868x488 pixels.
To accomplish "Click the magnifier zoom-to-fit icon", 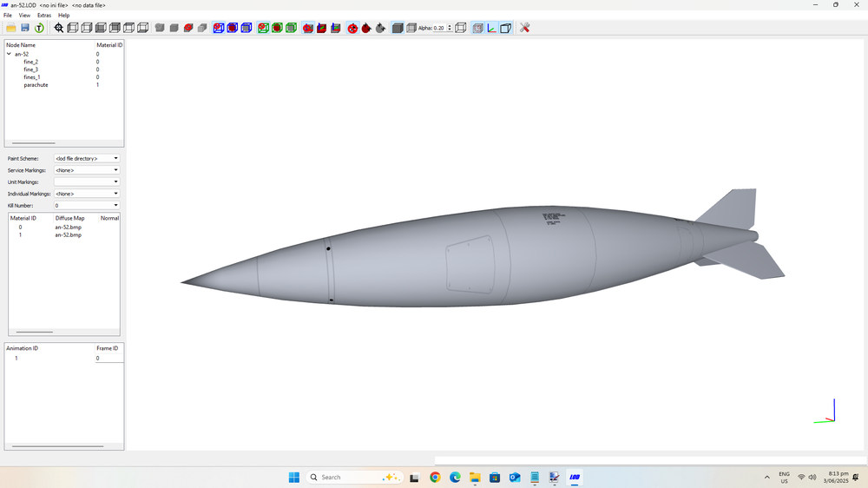I will pyautogui.click(x=59, y=28).
